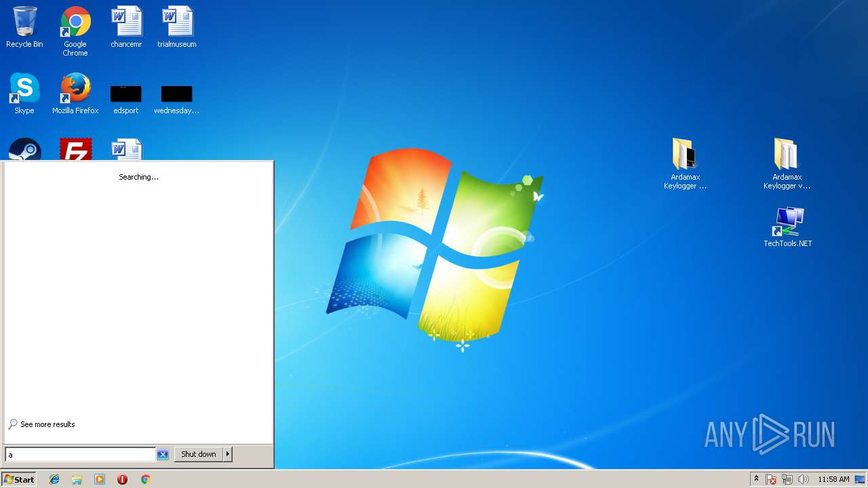868x488 pixels.
Task: Open the Action Center flag icon
Action: tap(771, 479)
